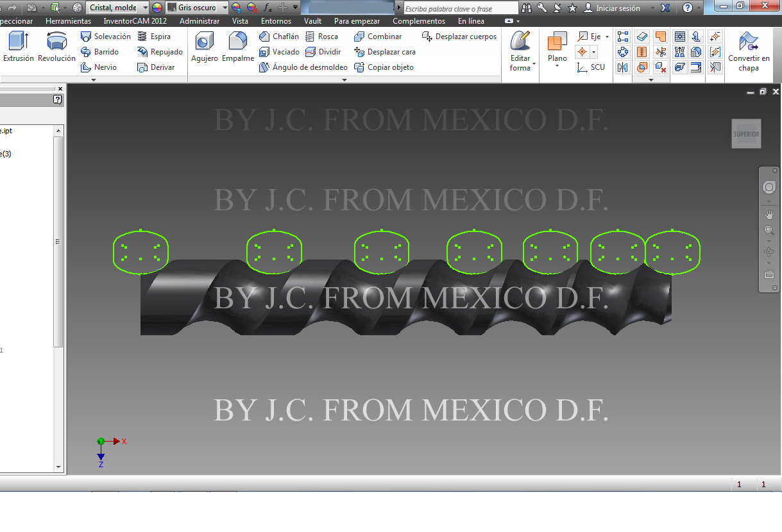The width and height of the screenshot is (782, 532).
Task: Activate the Pan hand tool
Action: pyautogui.click(x=769, y=214)
